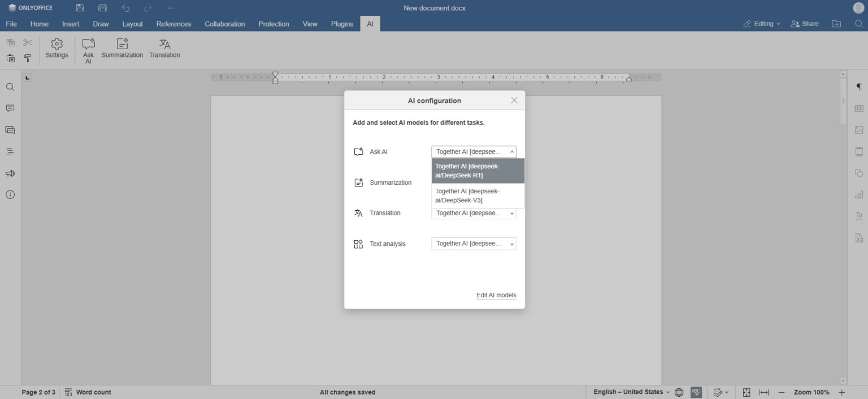Open the Comments panel in left sidebar
This screenshot has width=868, height=399.
(10, 109)
